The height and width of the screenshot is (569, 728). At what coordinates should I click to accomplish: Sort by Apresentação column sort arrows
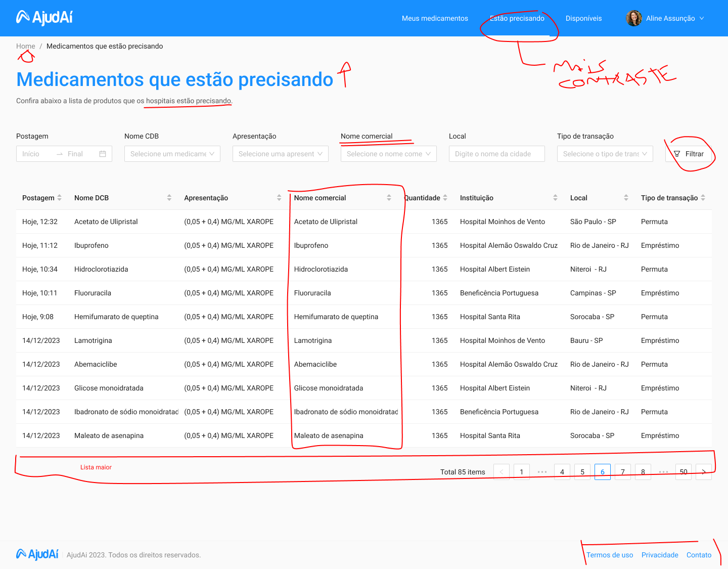(x=279, y=198)
